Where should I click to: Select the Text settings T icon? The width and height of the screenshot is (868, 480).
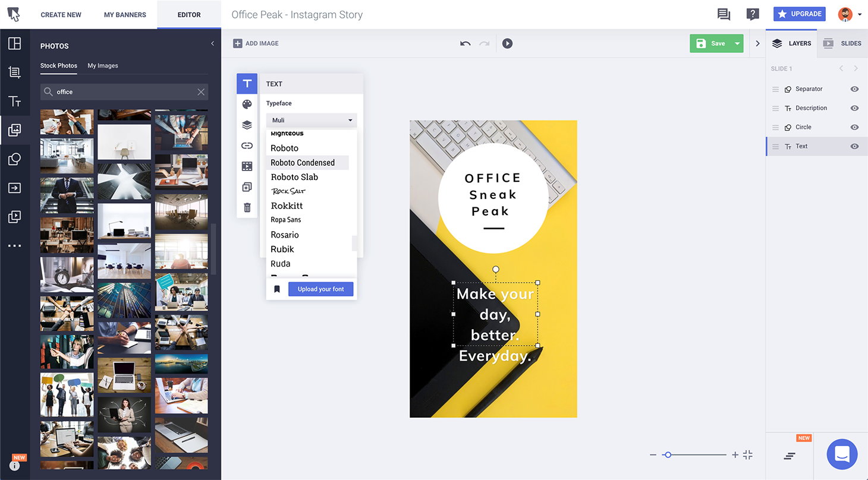pyautogui.click(x=247, y=84)
